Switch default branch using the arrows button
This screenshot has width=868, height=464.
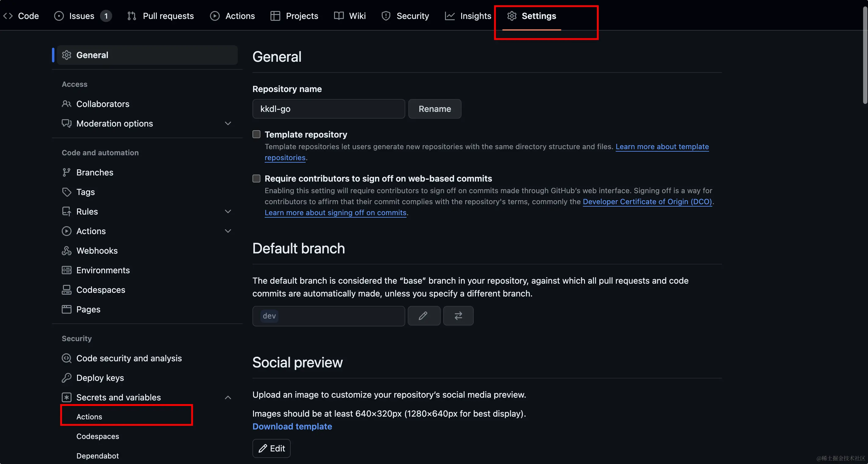[458, 316]
